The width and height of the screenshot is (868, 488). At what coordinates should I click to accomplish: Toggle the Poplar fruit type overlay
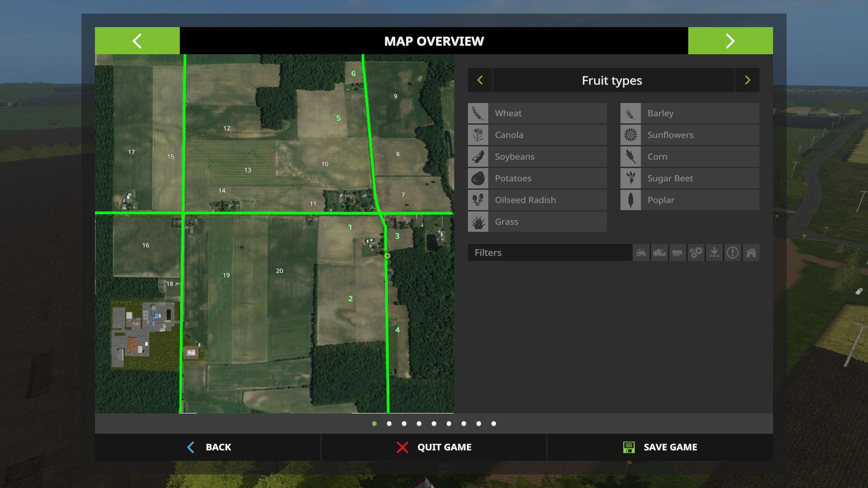coord(689,200)
